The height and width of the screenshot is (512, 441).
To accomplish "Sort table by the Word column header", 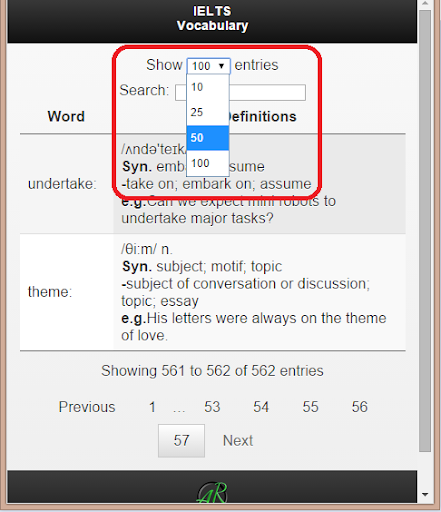I will point(66,116).
